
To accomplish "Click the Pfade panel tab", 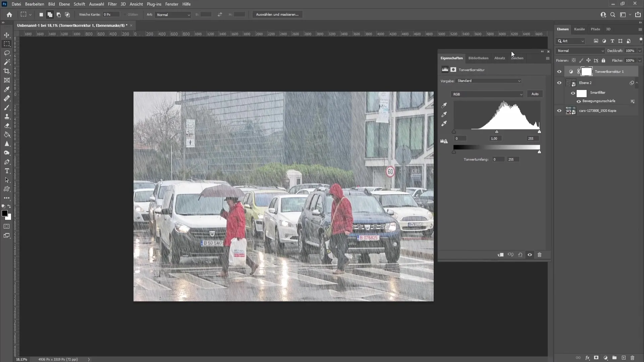I will click(595, 29).
